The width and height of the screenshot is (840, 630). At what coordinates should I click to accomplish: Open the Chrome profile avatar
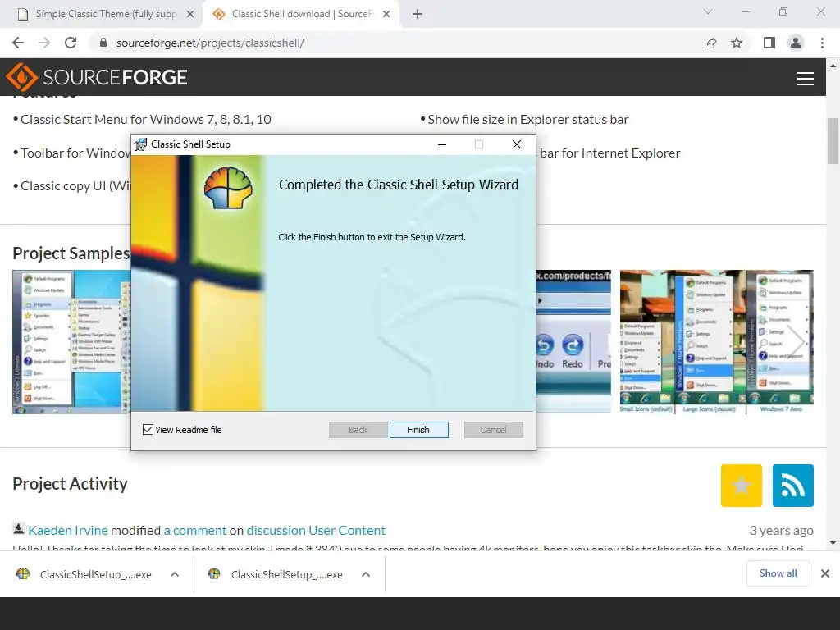coord(796,43)
